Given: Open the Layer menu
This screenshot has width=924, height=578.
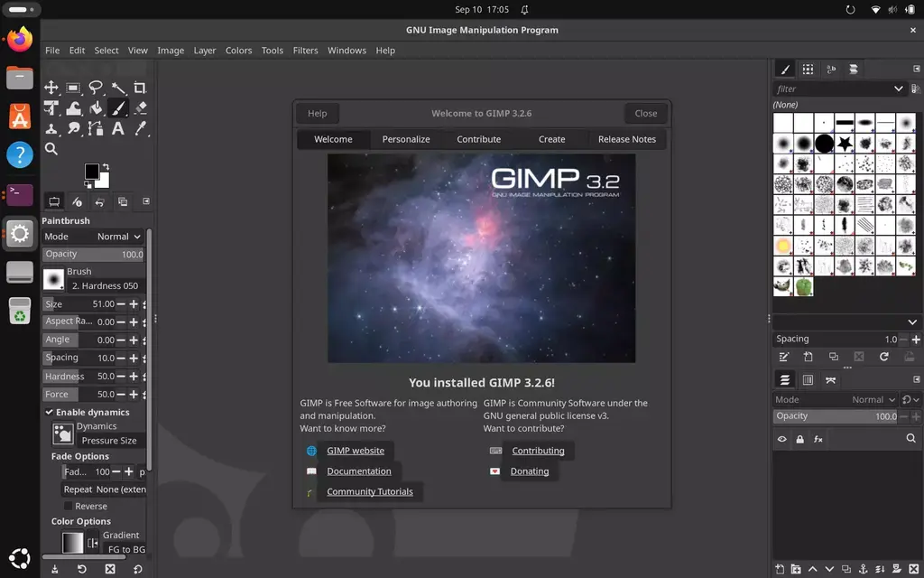Looking at the screenshot, I should (x=205, y=51).
